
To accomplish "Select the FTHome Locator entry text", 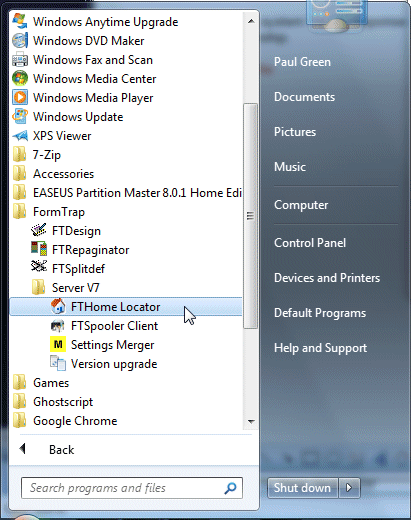I will 115,307.
